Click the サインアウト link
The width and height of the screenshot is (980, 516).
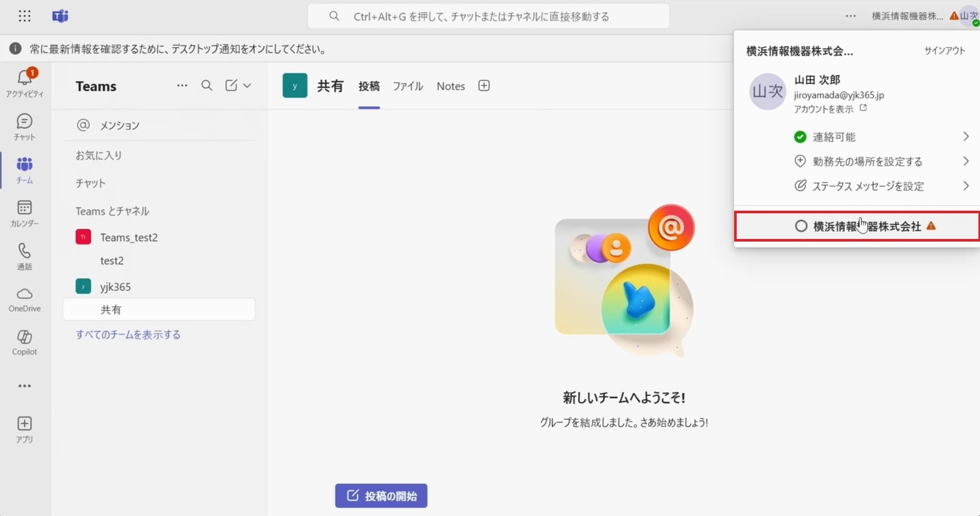[x=945, y=50]
